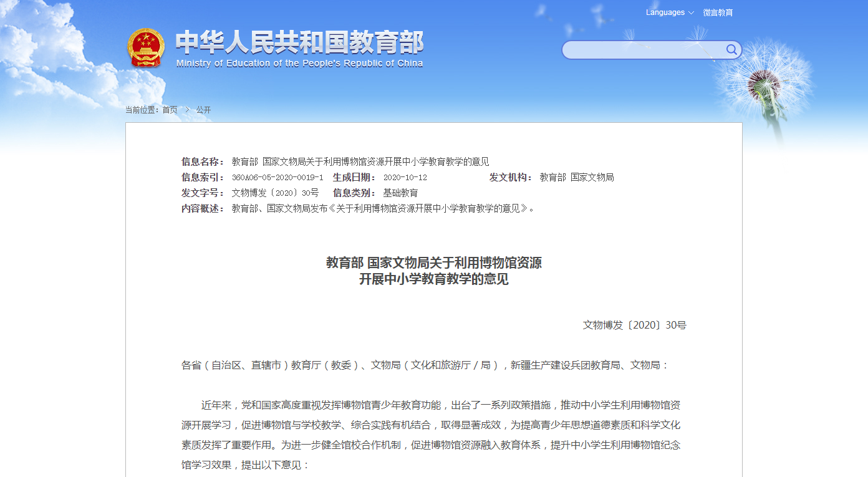The width and height of the screenshot is (868, 477).
Task: Click the 信息类别 value 基础教育
Action: [400, 193]
